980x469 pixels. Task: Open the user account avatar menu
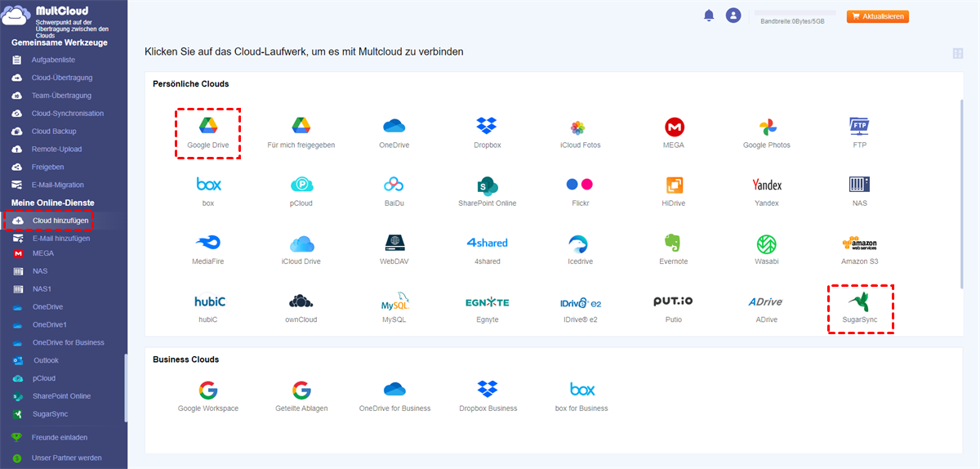click(733, 16)
